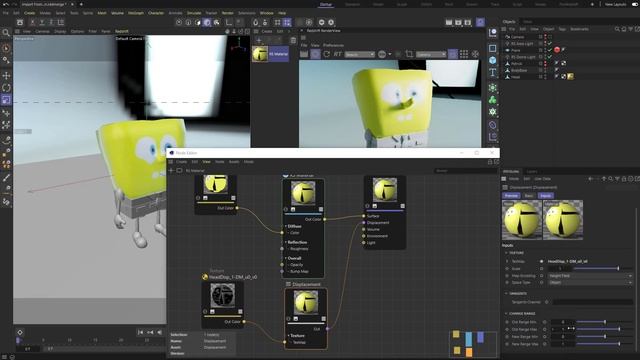Select the crop region icon in RenderView
640x360 pixels.
(x=409, y=54)
